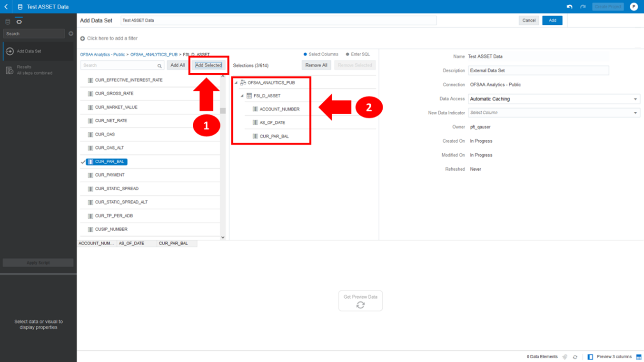Open the user profile avatar icon
The width and height of the screenshot is (644, 362).
pos(634,7)
